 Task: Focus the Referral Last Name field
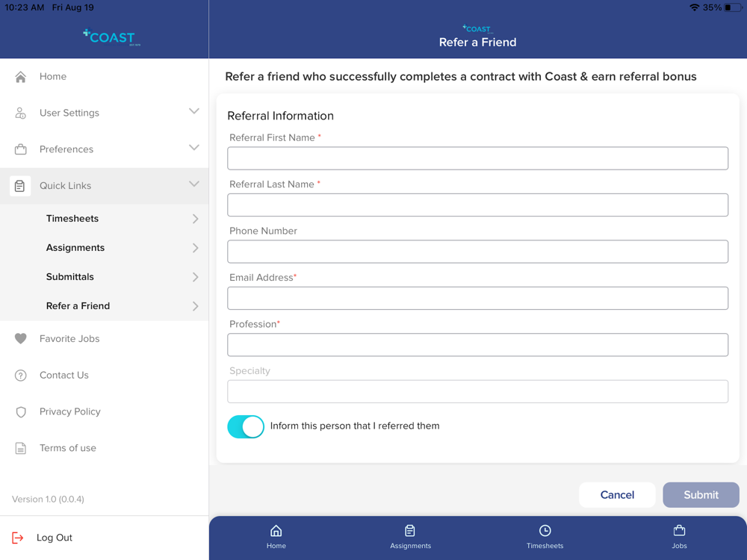(x=477, y=205)
